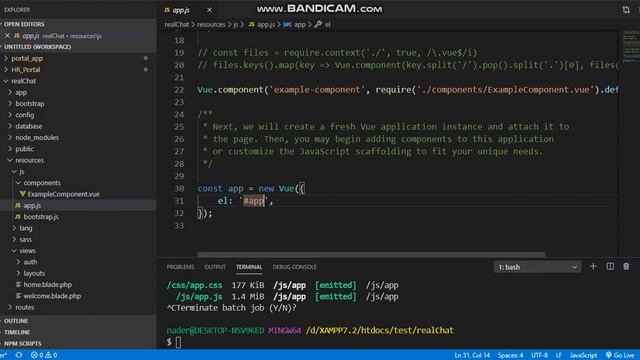Select app.js in the file explorer
The width and height of the screenshot is (640, 360).
coord(32,206)
